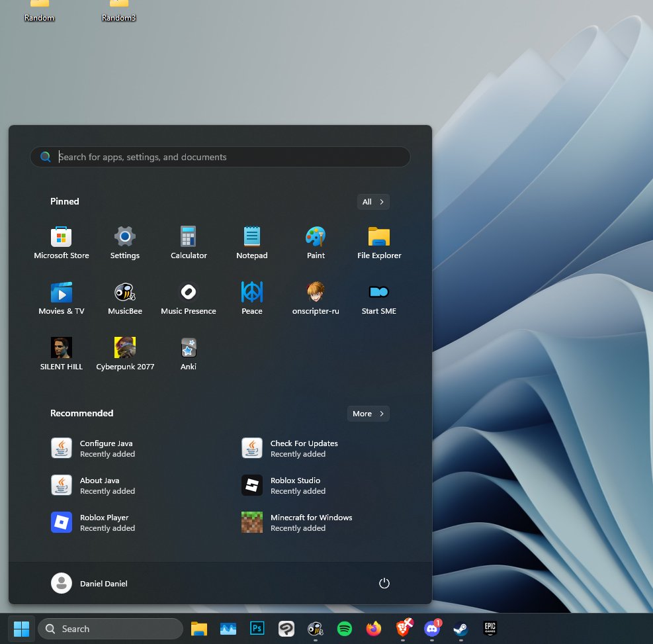Image resolution: width=653 pixels, height=644 pixels.
Task: Open Brave browser from the taskbar
Action: point(403,628)
